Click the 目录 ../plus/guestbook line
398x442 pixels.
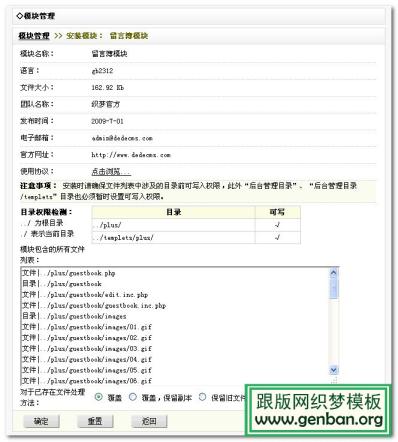(62, 284)
